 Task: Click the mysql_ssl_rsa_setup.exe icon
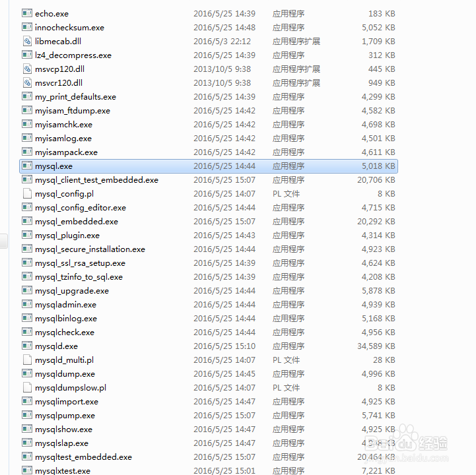pyautogui.click(x=27, y=263)
